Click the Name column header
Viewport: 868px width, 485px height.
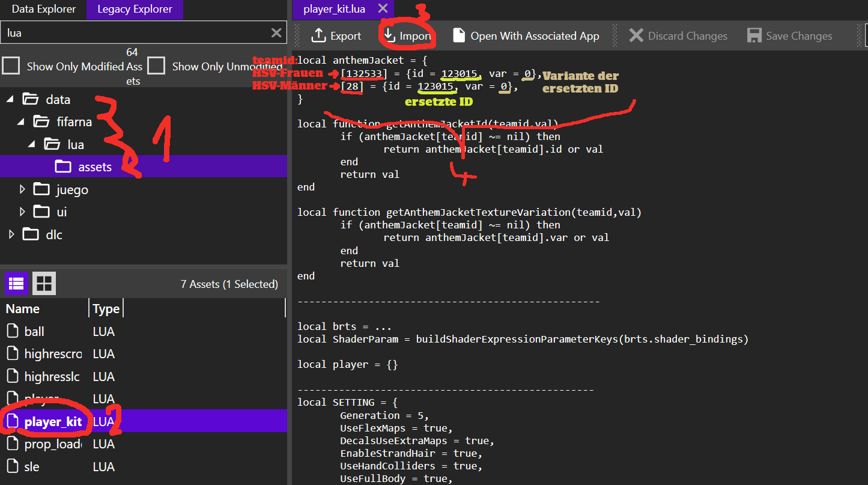click(23, 309)
